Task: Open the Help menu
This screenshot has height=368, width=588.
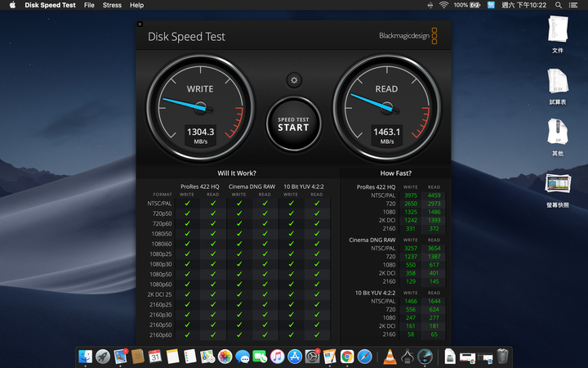Action: (137, 5)
